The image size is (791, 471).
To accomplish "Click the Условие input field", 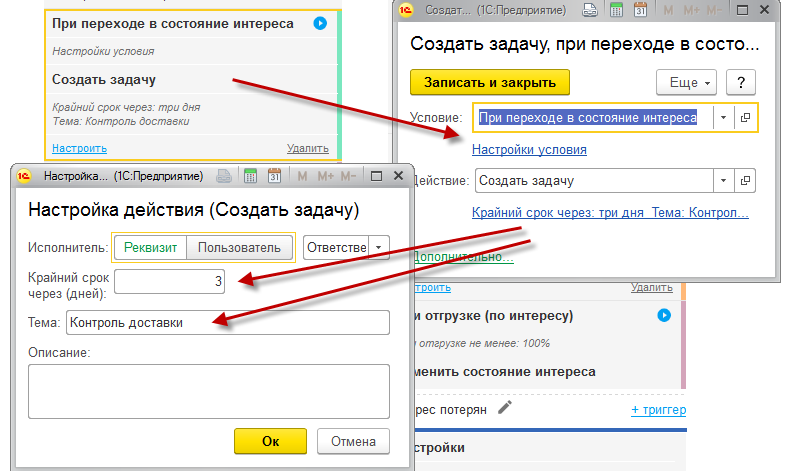I will coord(594,117).
